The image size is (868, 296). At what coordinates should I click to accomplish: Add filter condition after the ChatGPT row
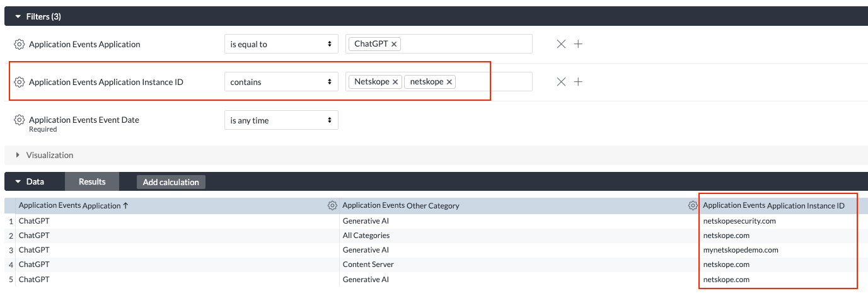coord(578,44)
